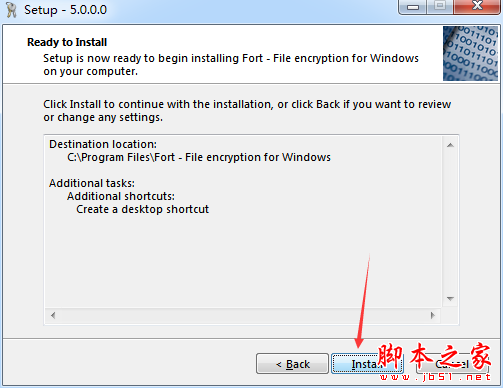Click the Setup key icon in title bar

click(x=11, y=10)
